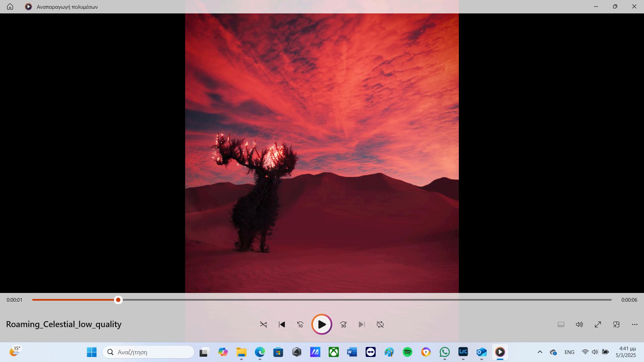Open Spotify from the taskbar
This screenshot has height=362, width=644.
coord(408,352)
